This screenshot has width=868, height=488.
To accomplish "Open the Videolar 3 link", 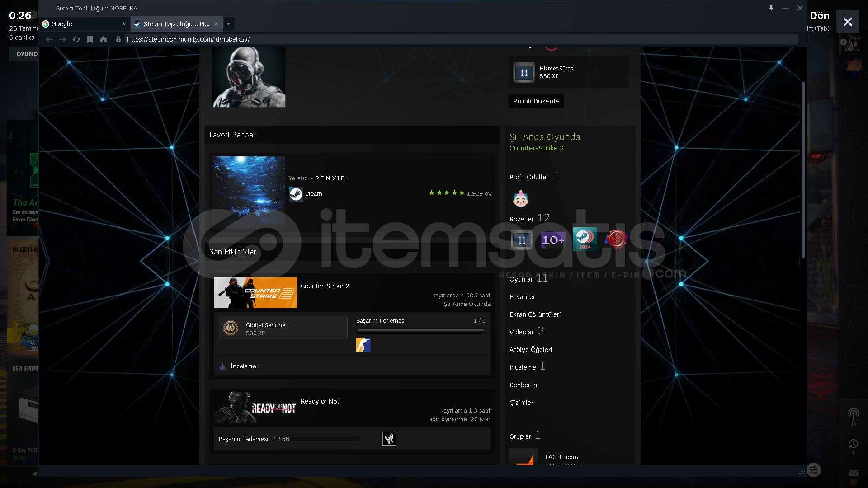I will 527,331.
